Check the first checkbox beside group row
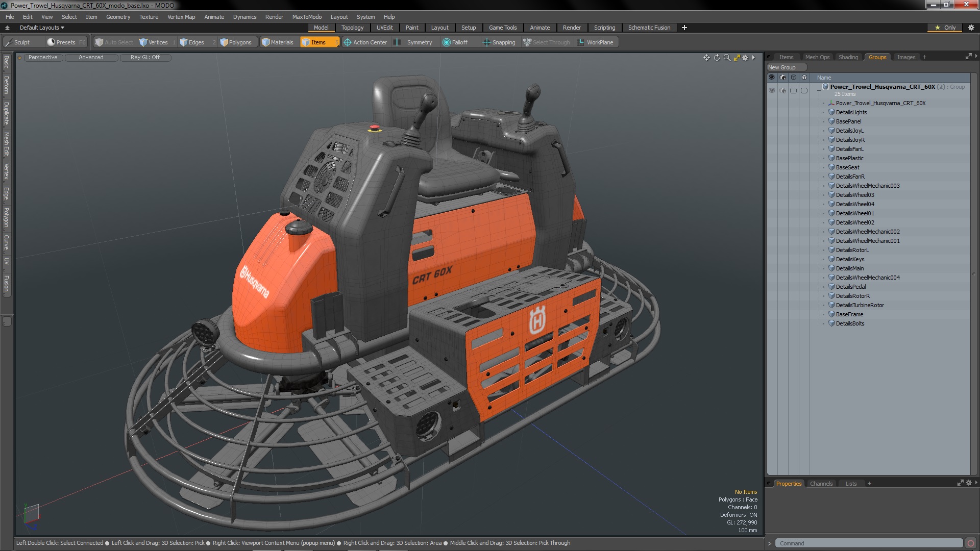 (x=793, y=90)
